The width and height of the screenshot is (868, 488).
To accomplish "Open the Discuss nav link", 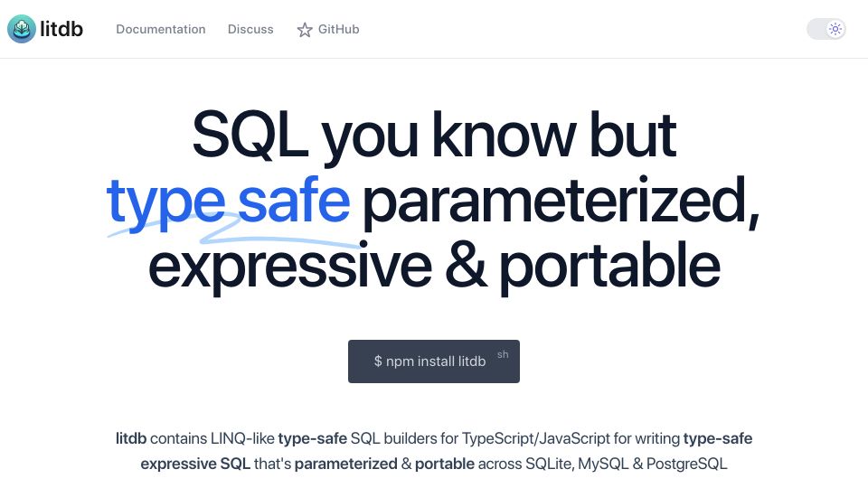I will (250, 29).
